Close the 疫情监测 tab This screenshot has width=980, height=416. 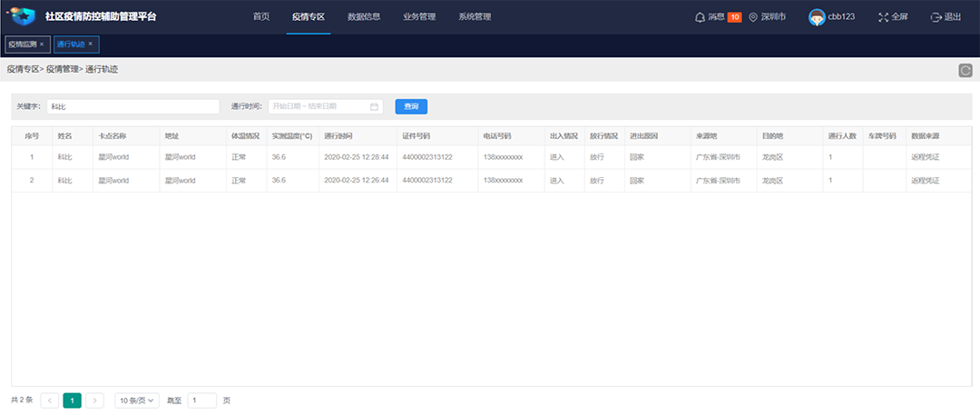tap(42, 45)
